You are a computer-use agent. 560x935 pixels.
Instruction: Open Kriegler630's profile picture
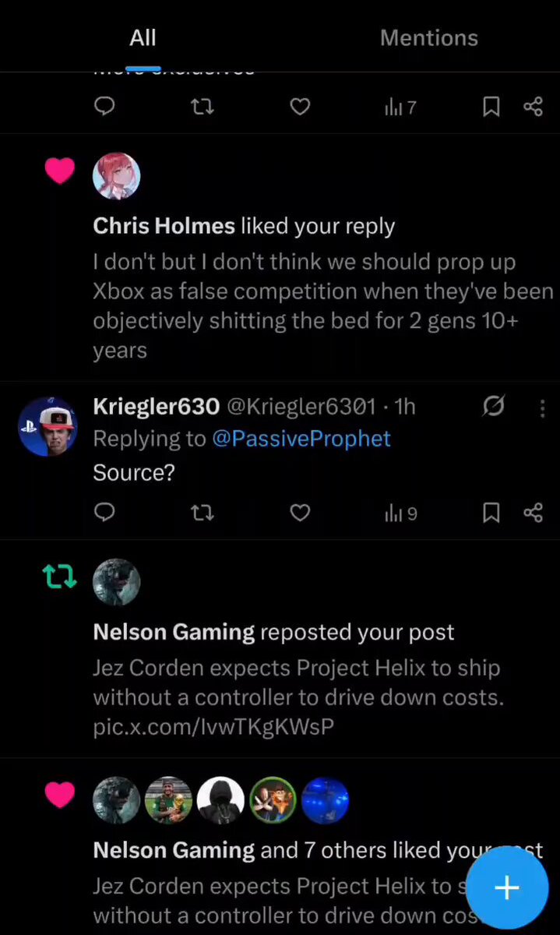[48, 426]
